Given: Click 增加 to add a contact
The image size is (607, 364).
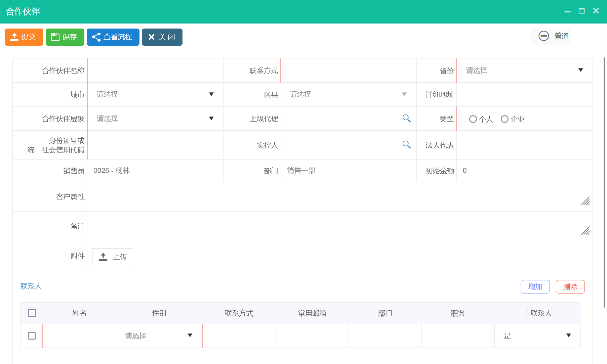Looking at the screenshot, I should pos(535,287).
